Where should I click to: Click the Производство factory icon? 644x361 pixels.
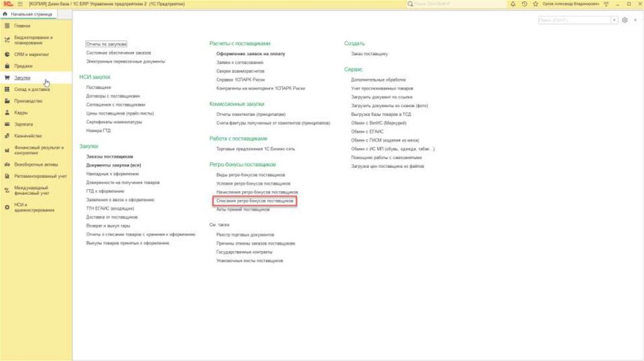(x=7, y=101)
